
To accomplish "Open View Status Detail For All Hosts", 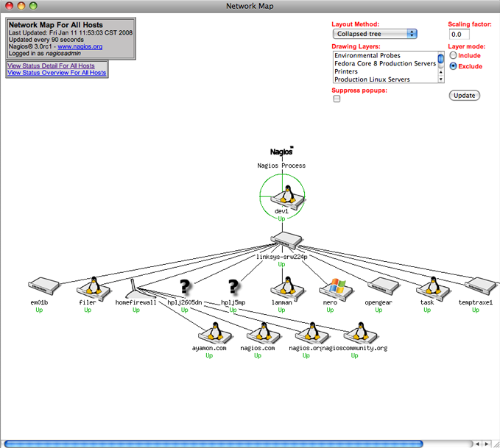I will coord(51,65).
